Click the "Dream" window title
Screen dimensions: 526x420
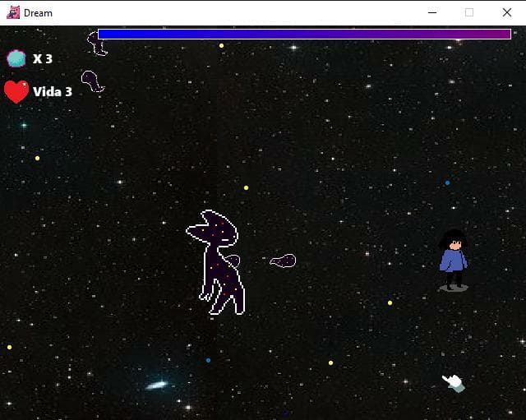[x=39, y=13]
